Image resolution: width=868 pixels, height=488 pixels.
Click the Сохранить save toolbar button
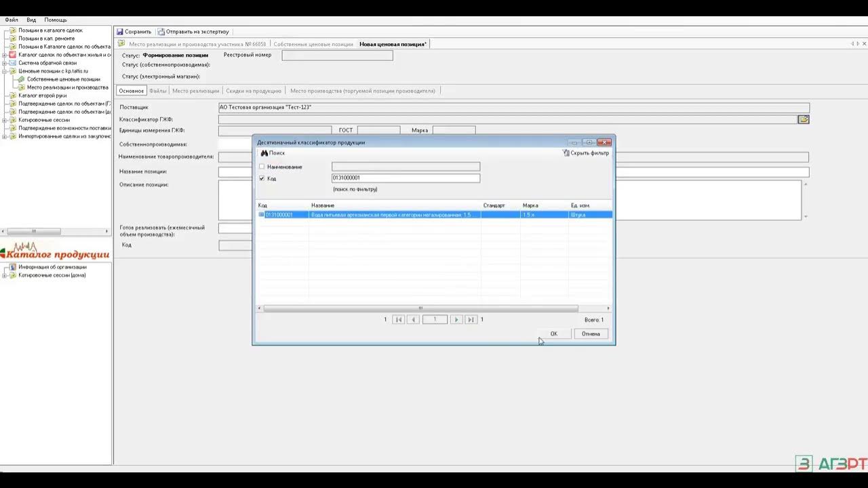(134, 31)
